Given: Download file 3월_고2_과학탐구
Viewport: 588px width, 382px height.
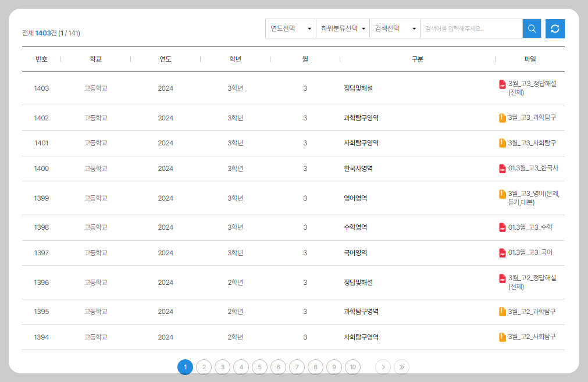Looking at the screenshot, I should pyautogui.click(x=532, y=312).
